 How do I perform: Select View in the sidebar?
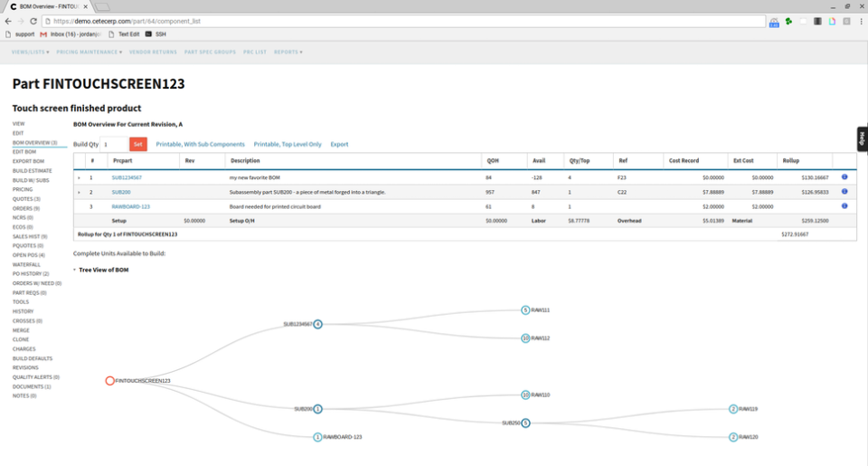(x=18, y=124)
